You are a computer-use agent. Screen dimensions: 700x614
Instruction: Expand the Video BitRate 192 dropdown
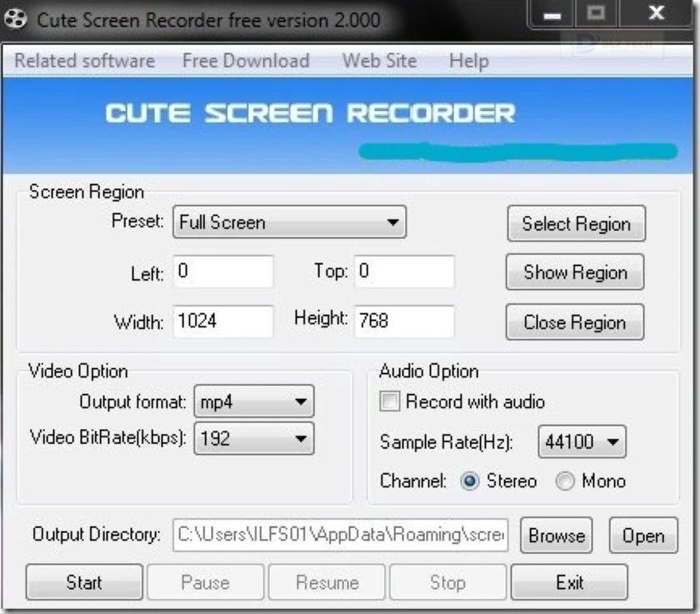coord(254,439)
